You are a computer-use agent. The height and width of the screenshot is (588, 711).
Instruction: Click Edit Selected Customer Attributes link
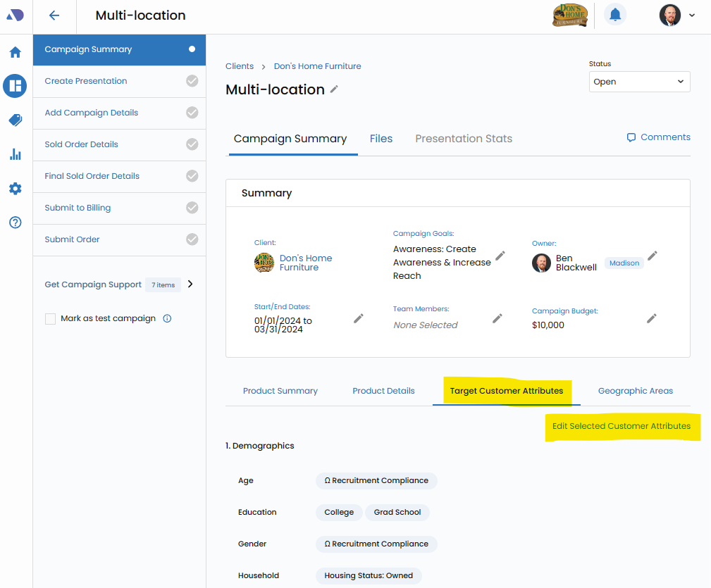click(x=621, y=426)
